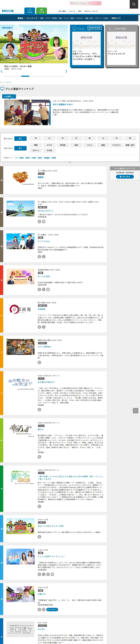Open the SNS / 配信 header link
140x644 pixels.
pyautogui.click(x=62, y=11)
